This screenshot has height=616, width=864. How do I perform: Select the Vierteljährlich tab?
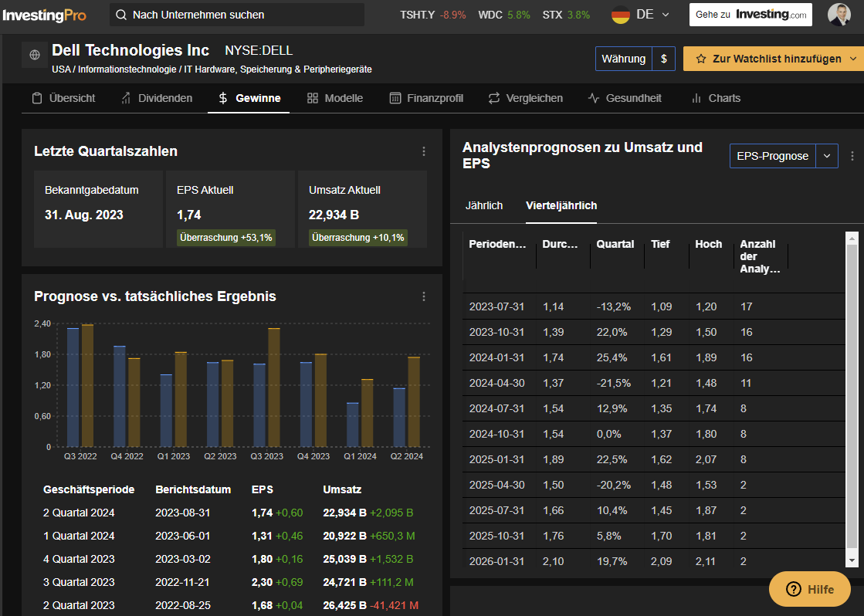coord(561,205)
